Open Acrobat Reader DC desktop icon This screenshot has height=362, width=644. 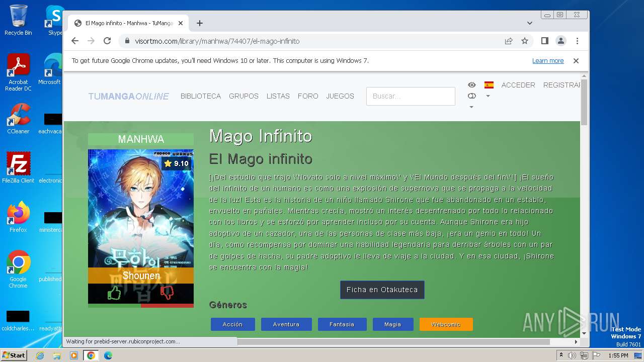click(x=18, y=72)
